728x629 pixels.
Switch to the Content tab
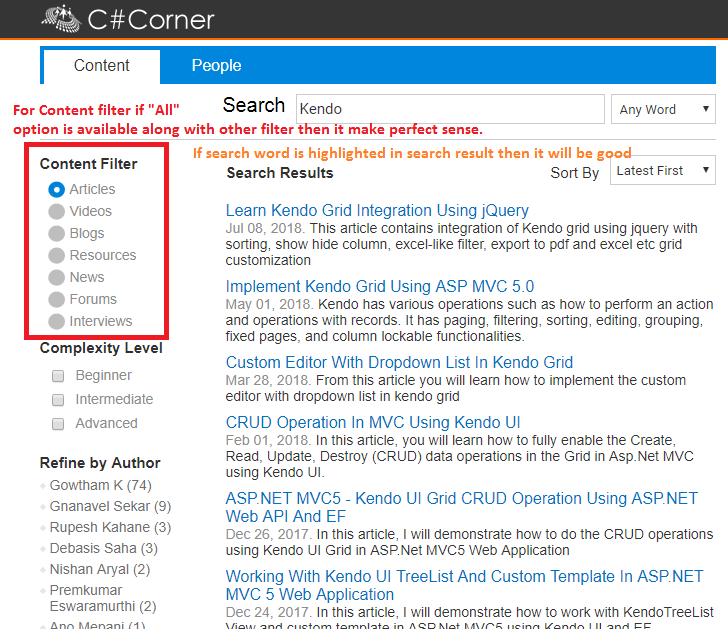102,66
